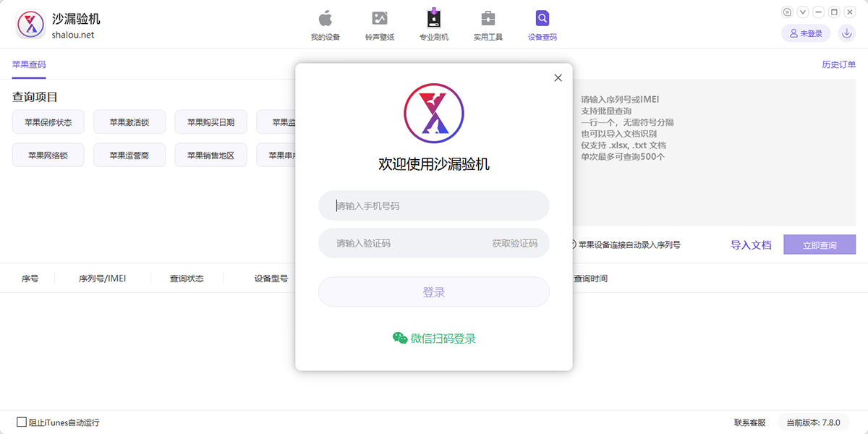
Task: Click 联系客服 customer service link
Action: tap(750, 422)
